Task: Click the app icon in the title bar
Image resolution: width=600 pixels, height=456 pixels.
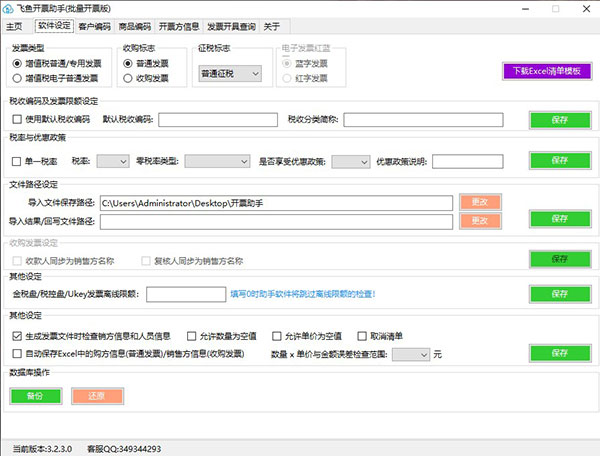Action: click(9, 7)
